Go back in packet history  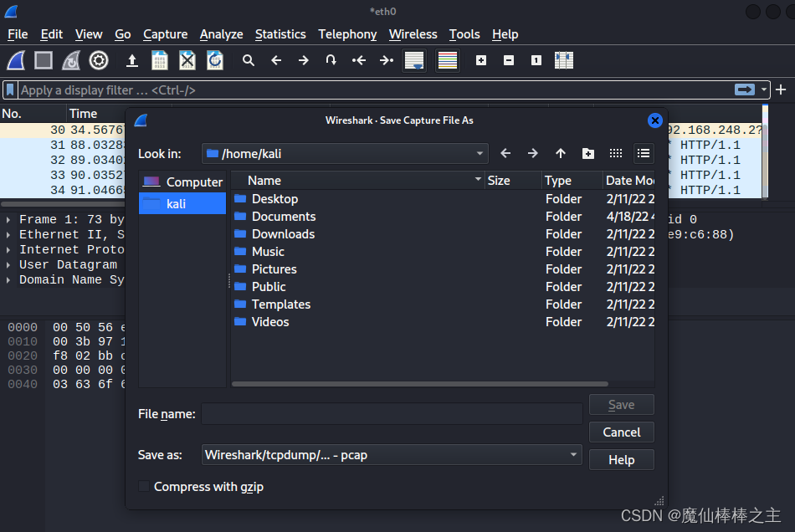(x=276, y=60)
